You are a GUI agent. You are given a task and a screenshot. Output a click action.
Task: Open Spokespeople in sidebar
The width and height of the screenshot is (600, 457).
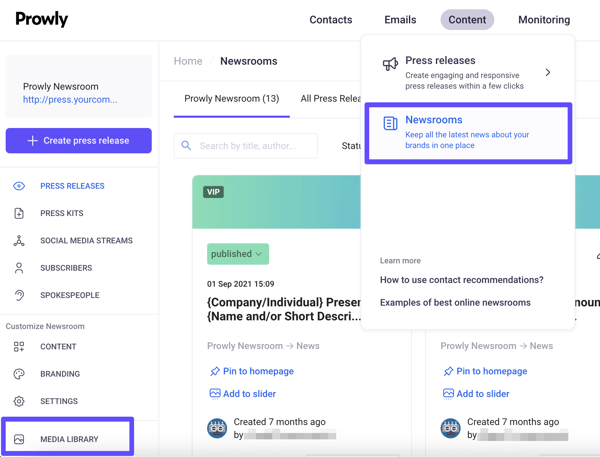70,295
